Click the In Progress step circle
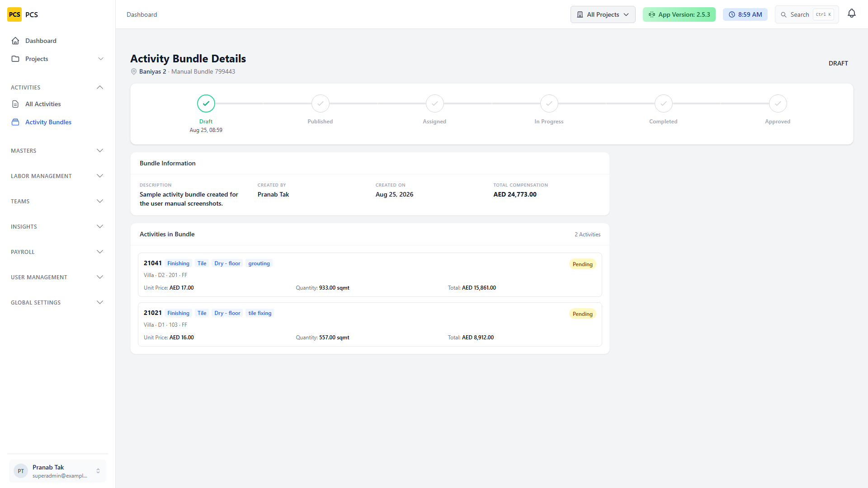This screenshot has height=488, width=868. (x=549, y=103)
